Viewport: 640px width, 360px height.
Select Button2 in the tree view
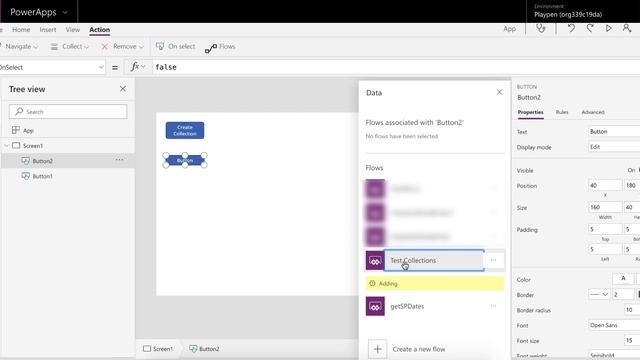(x=42, y=161)
